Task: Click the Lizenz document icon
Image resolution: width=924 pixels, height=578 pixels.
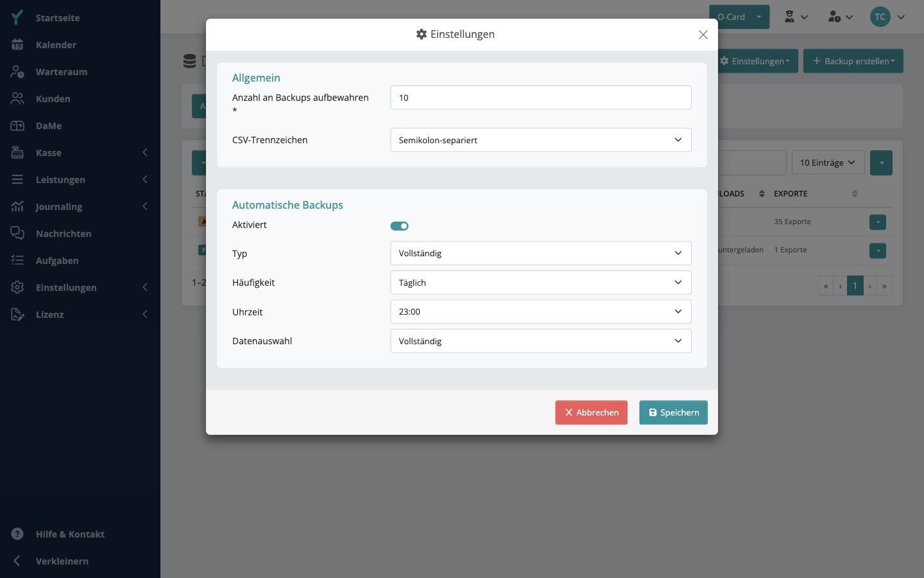Action: (x=17, y=315)
